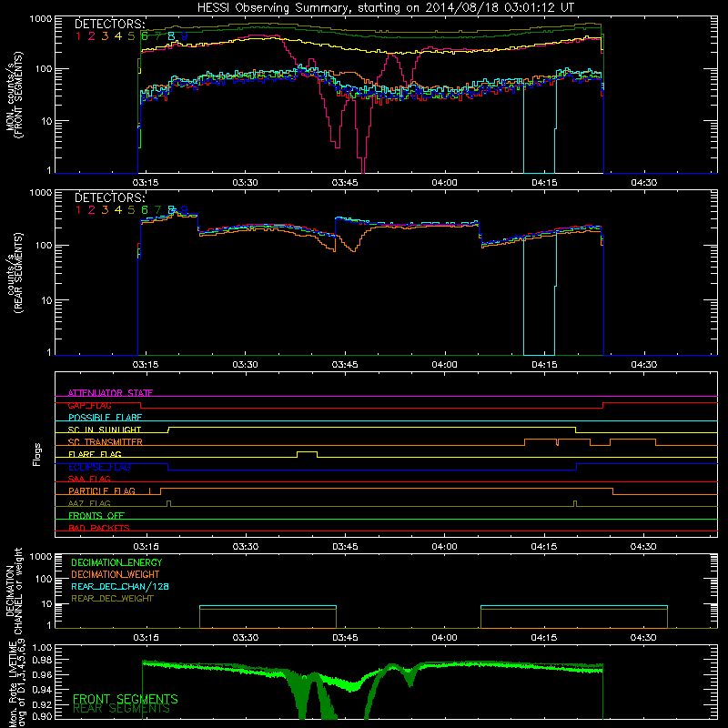The height and width of the screenshot is (728, 728).
Task: Click 04:30 on the Flags panel time axis
Action: point(643,547)
